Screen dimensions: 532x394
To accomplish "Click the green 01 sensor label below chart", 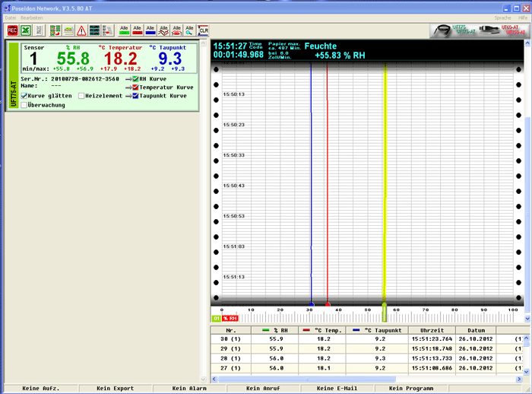I will click(x=216, y=318).
